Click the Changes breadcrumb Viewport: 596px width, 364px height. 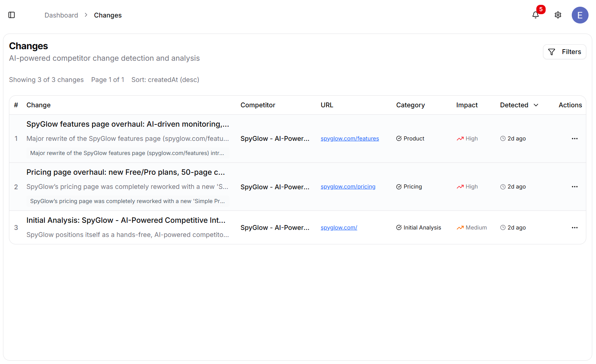(x=108, y=15)
